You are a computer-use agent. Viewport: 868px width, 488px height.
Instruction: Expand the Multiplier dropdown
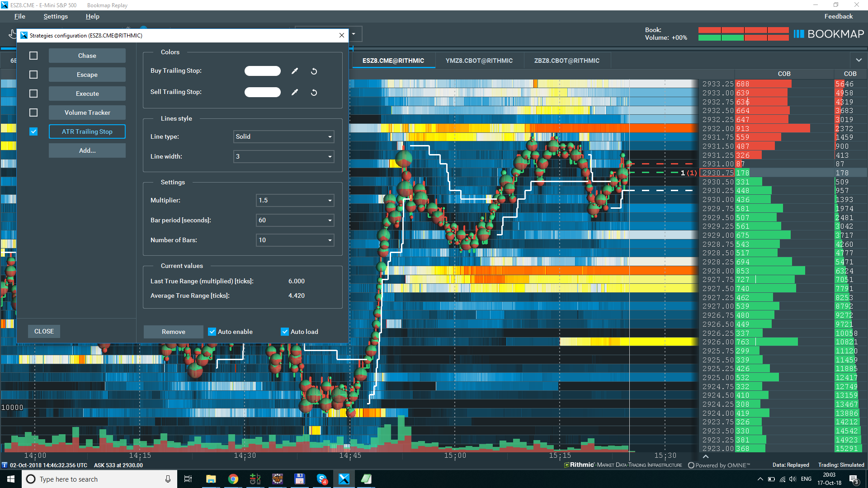pos(295,200)
